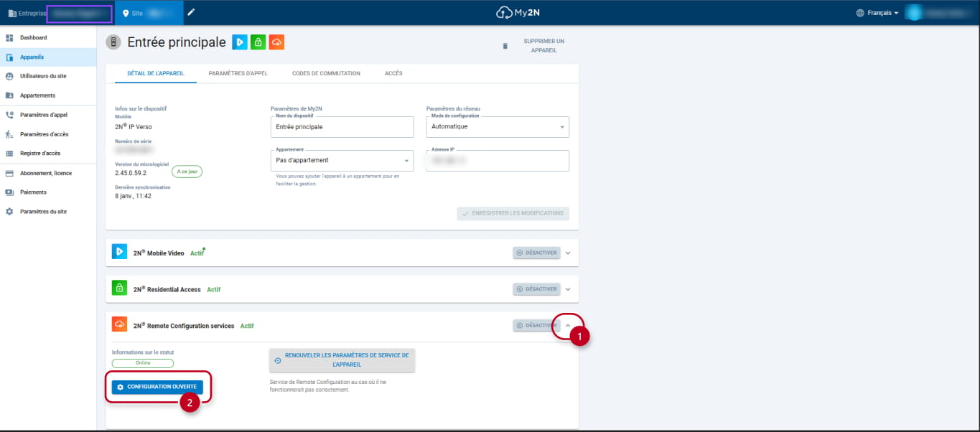980x432 pixels.
Task: Open Utilisateurs du site
Action: point(48,76)
